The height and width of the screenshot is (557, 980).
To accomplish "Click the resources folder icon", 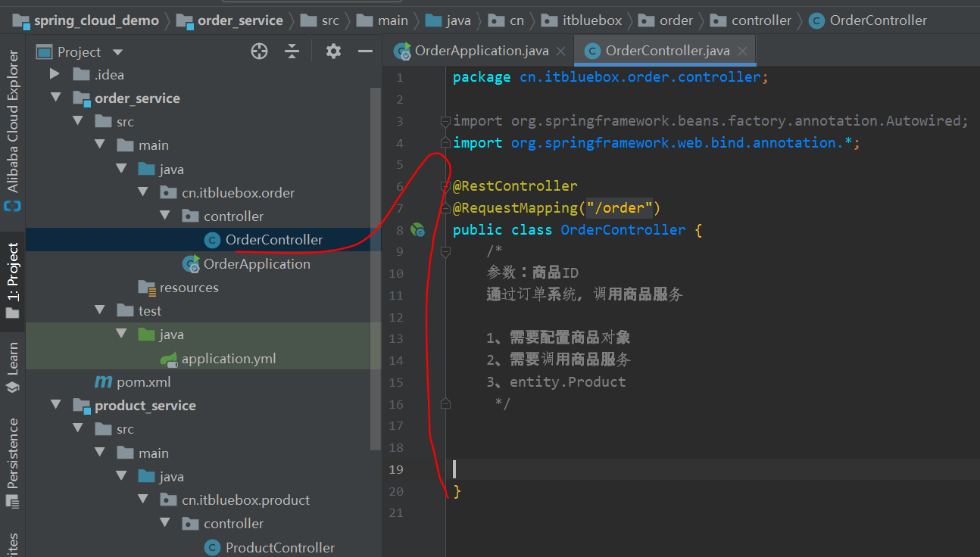I will tap(147, 288).
